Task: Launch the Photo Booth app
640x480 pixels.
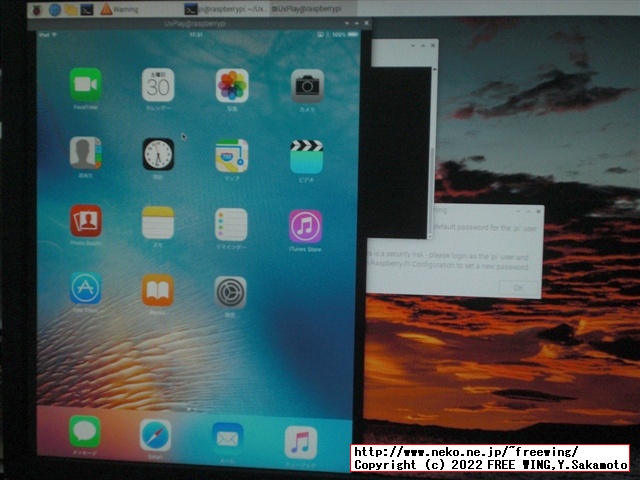Action: (x=86, y=221)
